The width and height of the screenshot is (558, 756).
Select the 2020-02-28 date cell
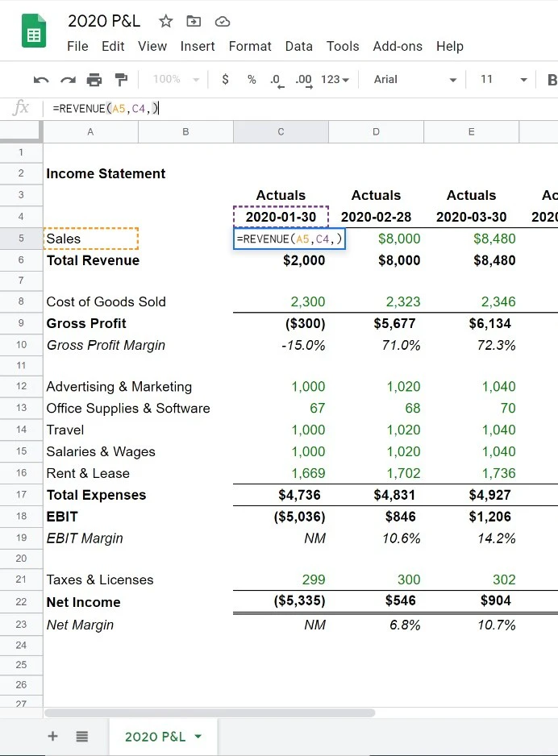point(377,217)
